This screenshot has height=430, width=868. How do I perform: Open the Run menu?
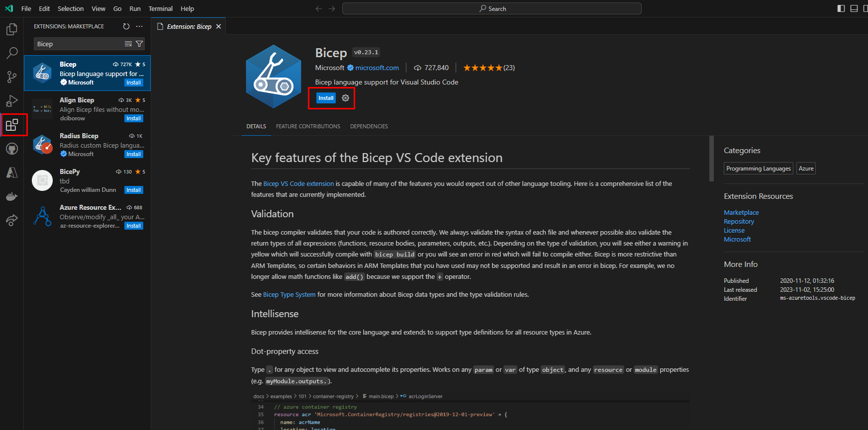pyautogui.click(x=135, y=8)
